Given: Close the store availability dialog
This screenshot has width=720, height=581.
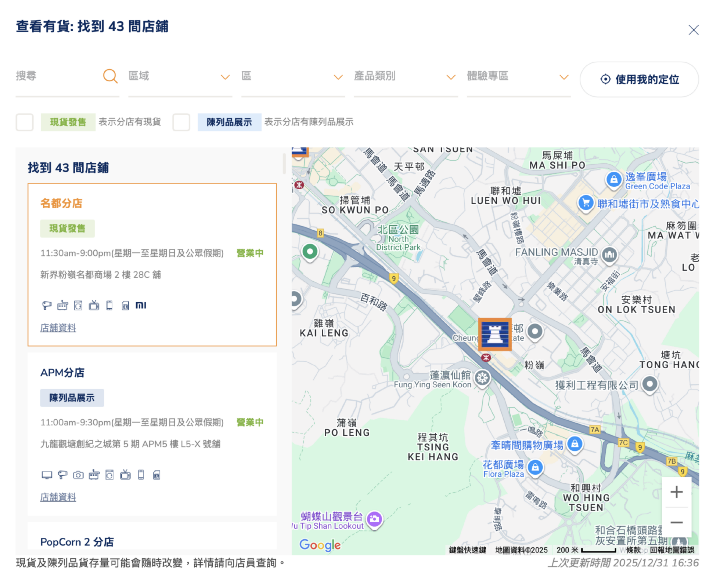Looking at the screenshot, I should coord(693,30).
